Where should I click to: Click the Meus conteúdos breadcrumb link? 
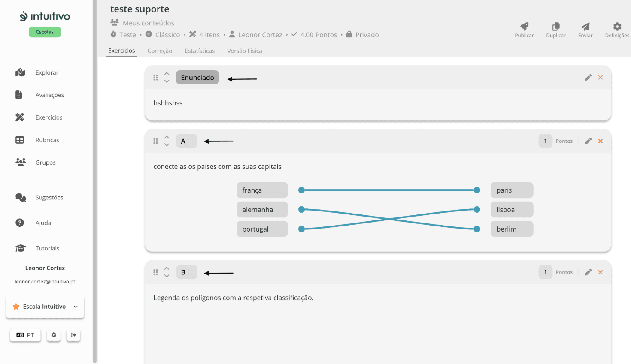click(148, 23)
